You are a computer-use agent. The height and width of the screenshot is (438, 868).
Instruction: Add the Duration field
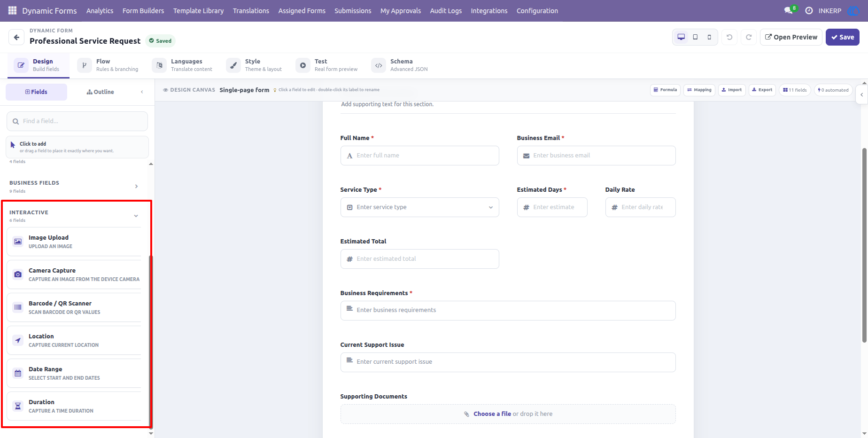point(74,406)
